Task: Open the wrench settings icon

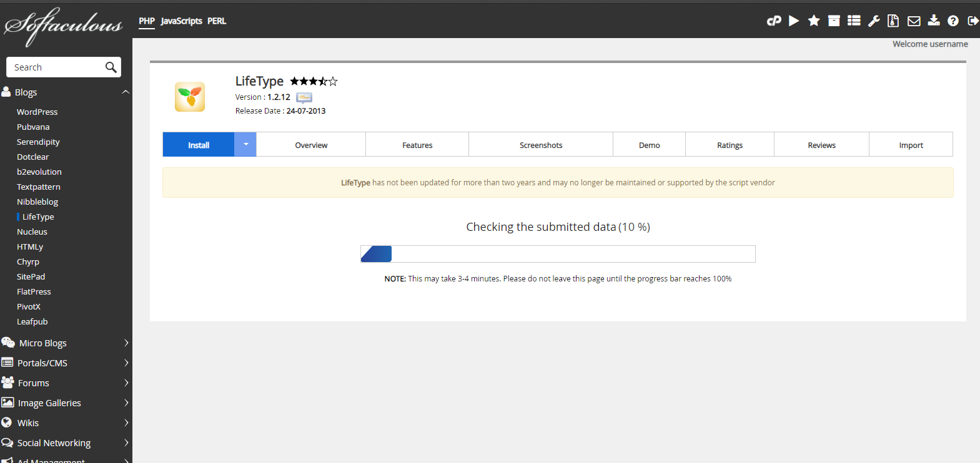Action: coord(874,21)
